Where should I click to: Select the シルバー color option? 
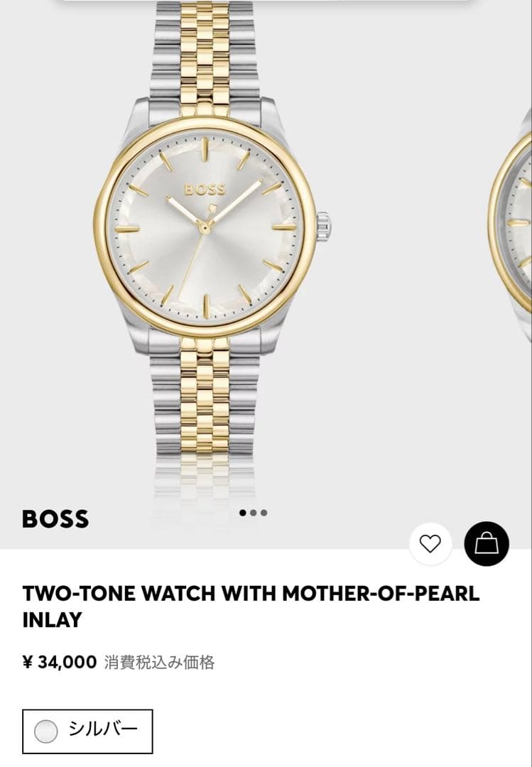pos(87,731)
